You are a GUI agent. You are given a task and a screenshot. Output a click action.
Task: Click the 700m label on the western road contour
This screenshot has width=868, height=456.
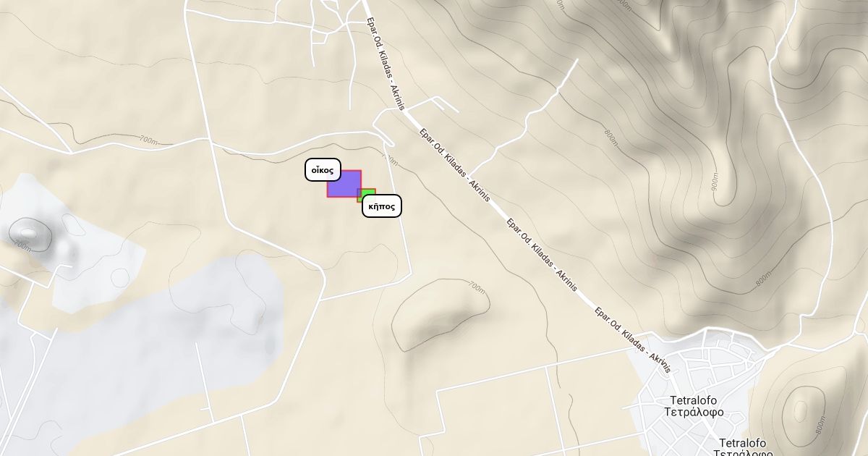coord(148,140)
